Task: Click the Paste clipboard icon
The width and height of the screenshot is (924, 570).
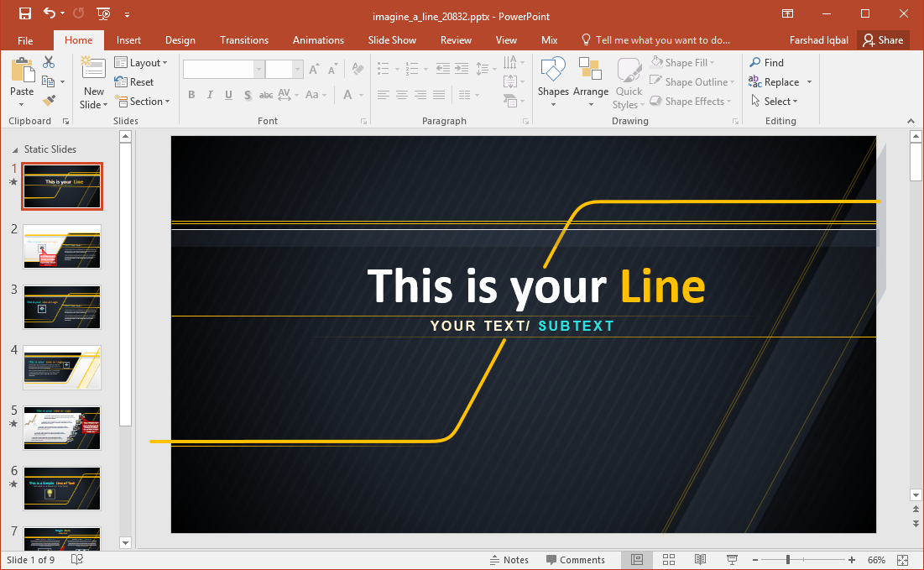Action: (23, 70)
